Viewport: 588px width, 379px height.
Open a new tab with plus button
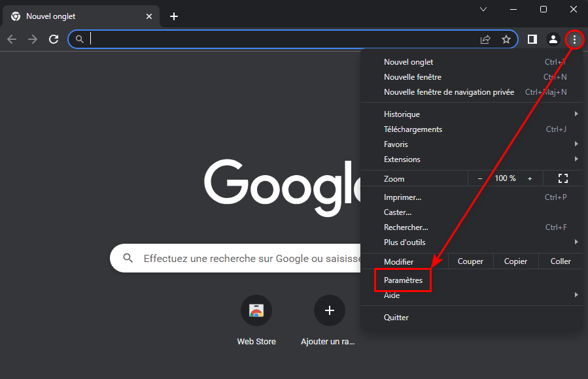point(173,16)
